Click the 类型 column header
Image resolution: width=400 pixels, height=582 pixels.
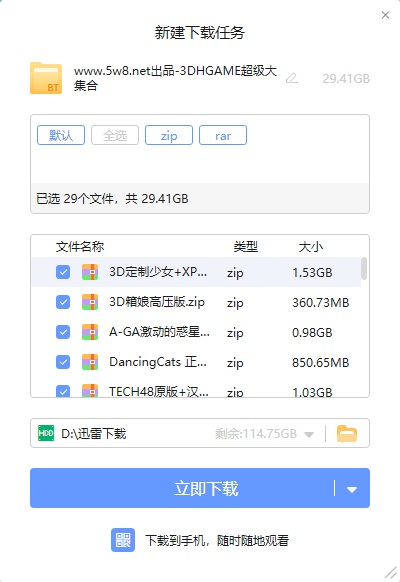pos(246,246)
